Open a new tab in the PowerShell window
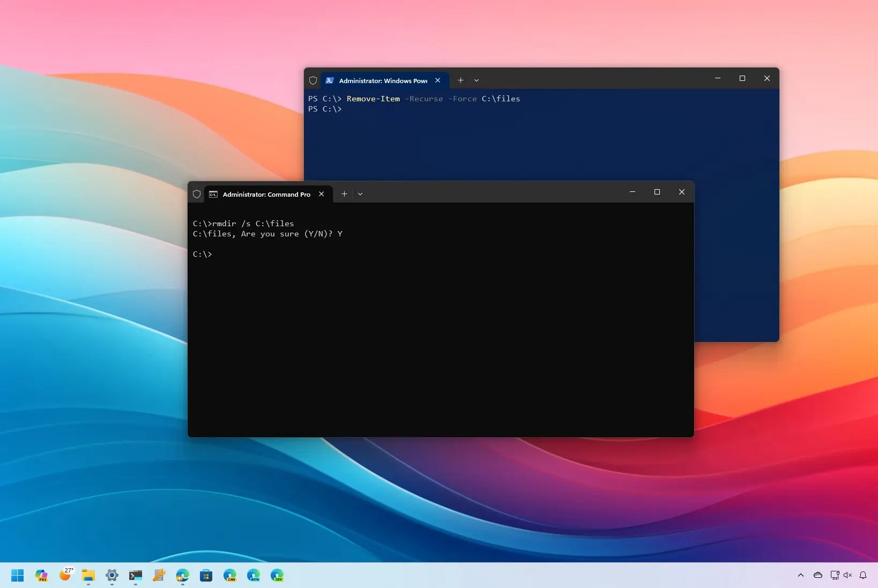Image resolution: width=878 pixels, height=588 pixels. pyautogui.click(x=461, y=80)
